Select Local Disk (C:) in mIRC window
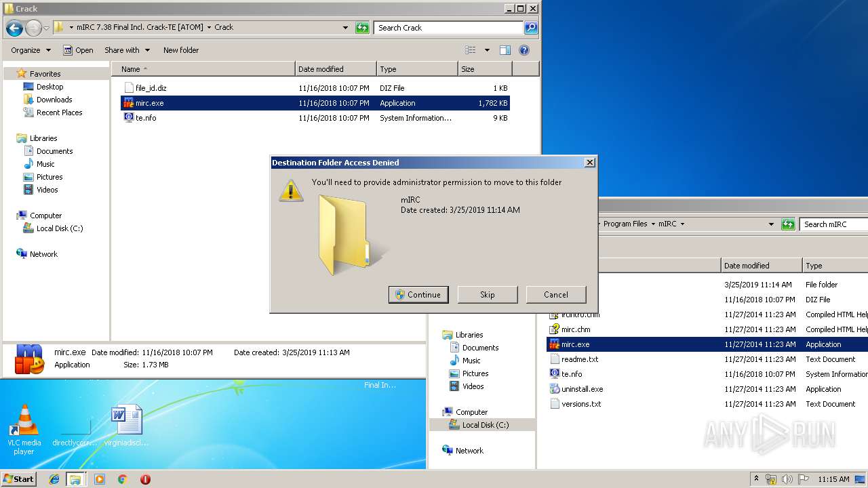Screen dimensions: 868x488 point(485,425)
